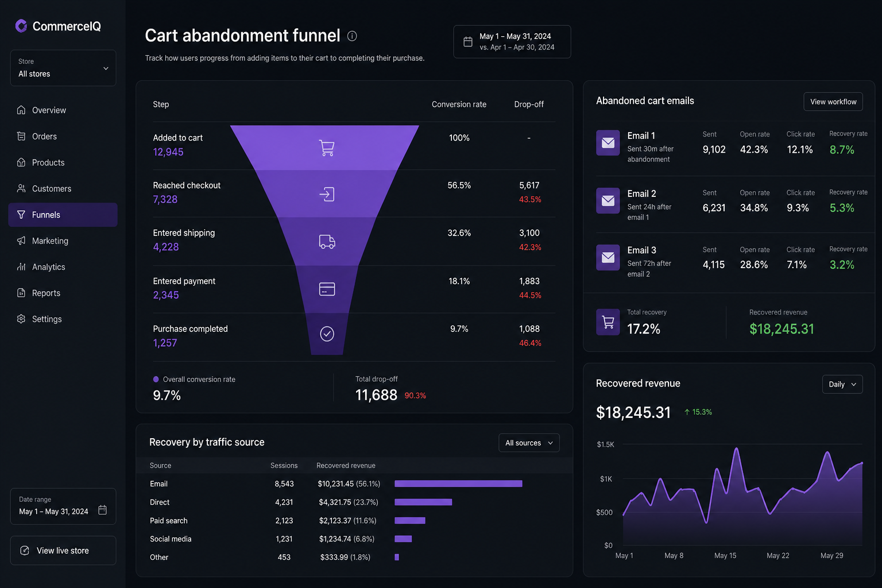This screenshot has width=882, height=588.
Task: Click the View workflow button
Action: click(x=833, y=102)
